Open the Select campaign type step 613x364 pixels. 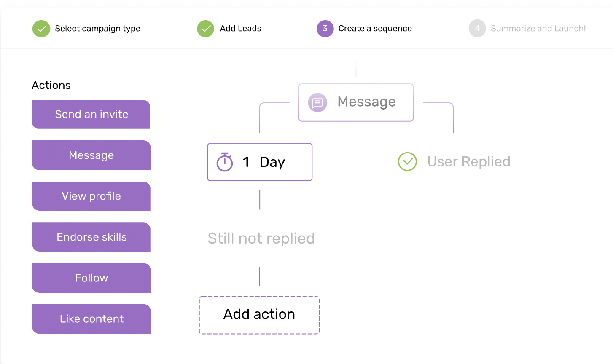(x=97, y=29)
